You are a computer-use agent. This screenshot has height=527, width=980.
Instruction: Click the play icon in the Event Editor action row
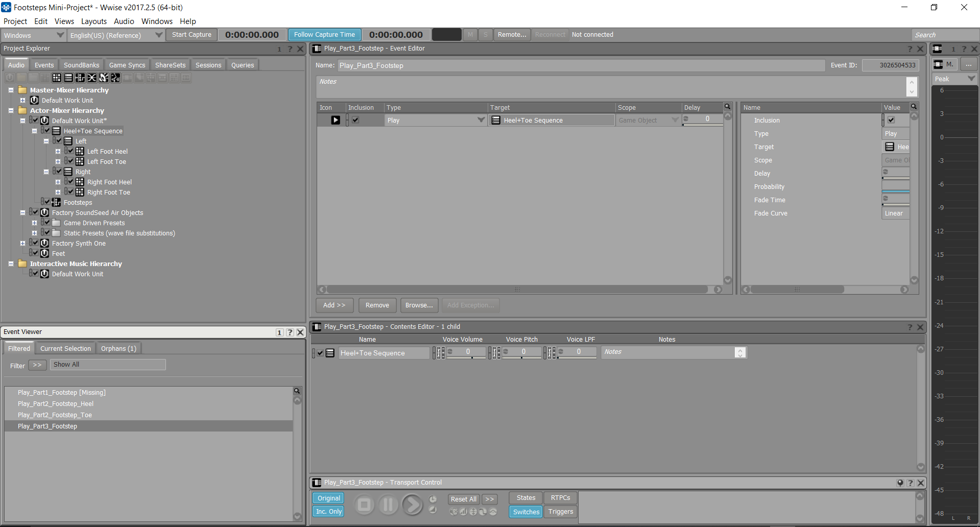(x=336, y=120)
